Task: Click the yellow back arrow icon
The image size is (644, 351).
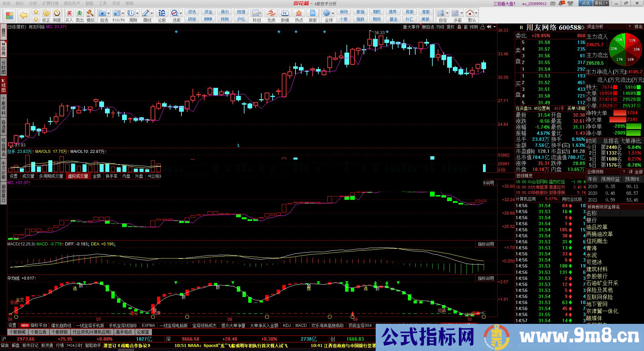Action: (23, 15)
